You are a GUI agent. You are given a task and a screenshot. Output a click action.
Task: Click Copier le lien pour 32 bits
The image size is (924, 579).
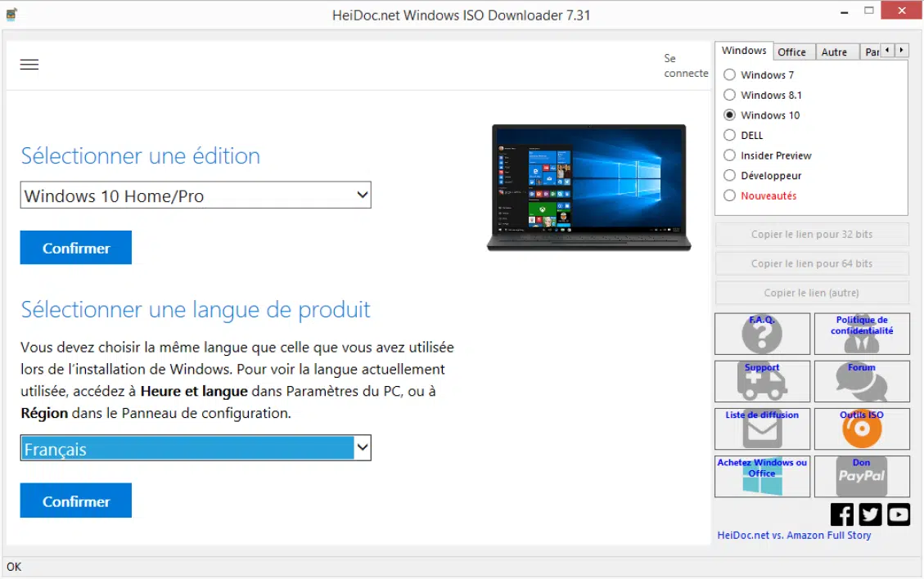tap(811, 235)
